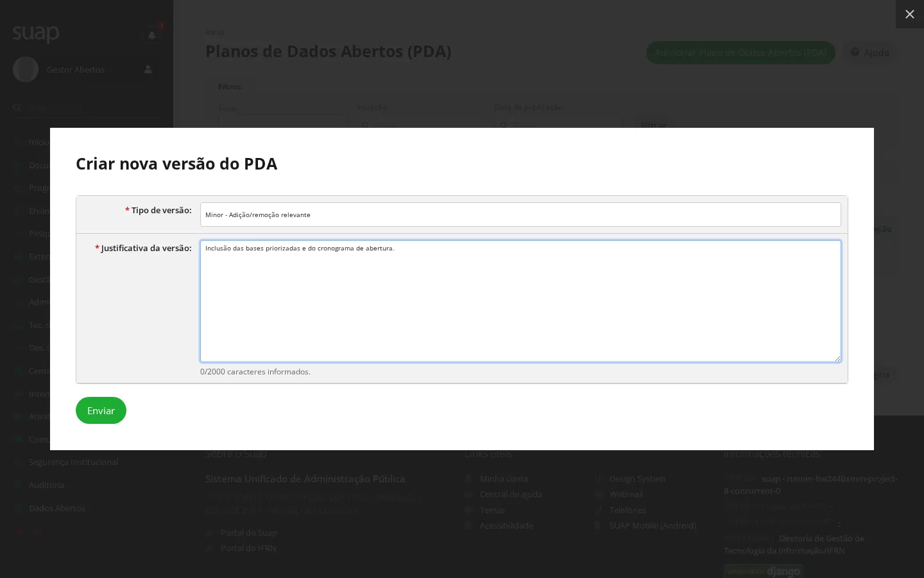This screenshot has height=578, width=924.
Task: Submit the form with the Enviar button
Action: [101, 410]
